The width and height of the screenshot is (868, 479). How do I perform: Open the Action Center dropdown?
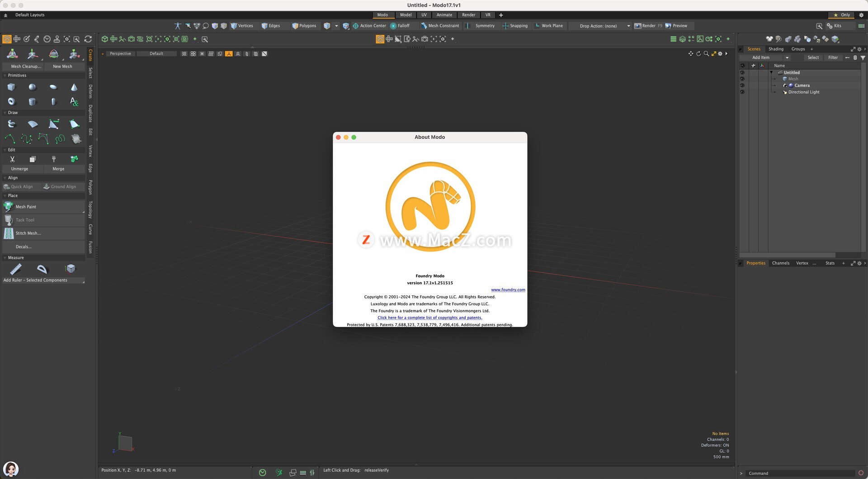tap(369, 26)
